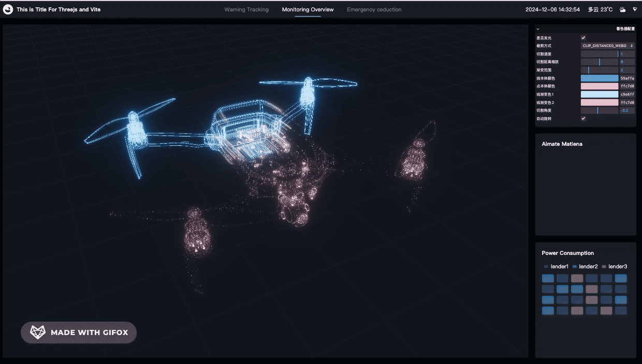The image size is (642, 364).
Task: Click the Aimate Matiena panel heading
Action: coord(562,144)
